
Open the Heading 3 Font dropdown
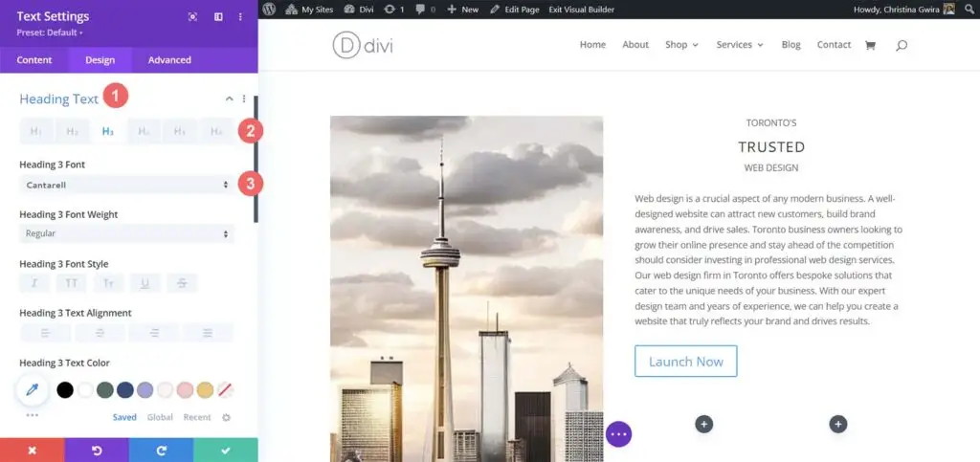pos(127,185)
